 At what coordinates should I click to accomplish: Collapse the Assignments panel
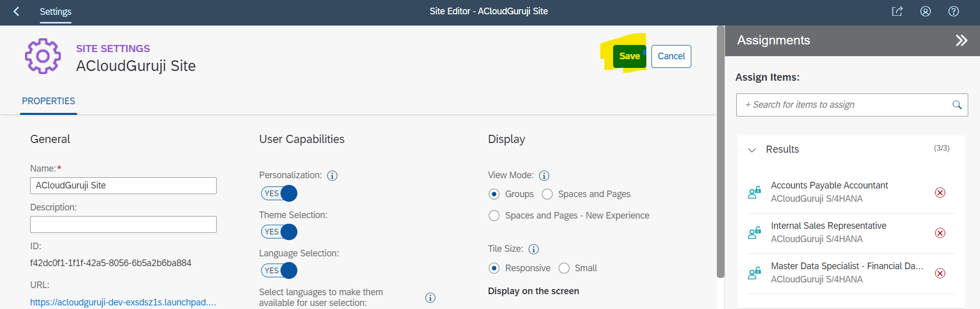[x=961, y=40]
